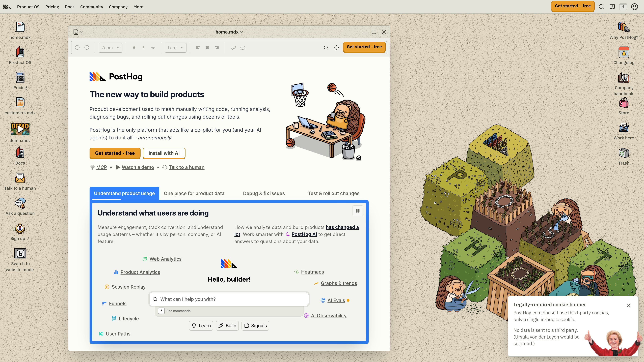Select the Understand product usage tab
The image size is (644, 362).
pyautogui.click(x=124, y=193)
